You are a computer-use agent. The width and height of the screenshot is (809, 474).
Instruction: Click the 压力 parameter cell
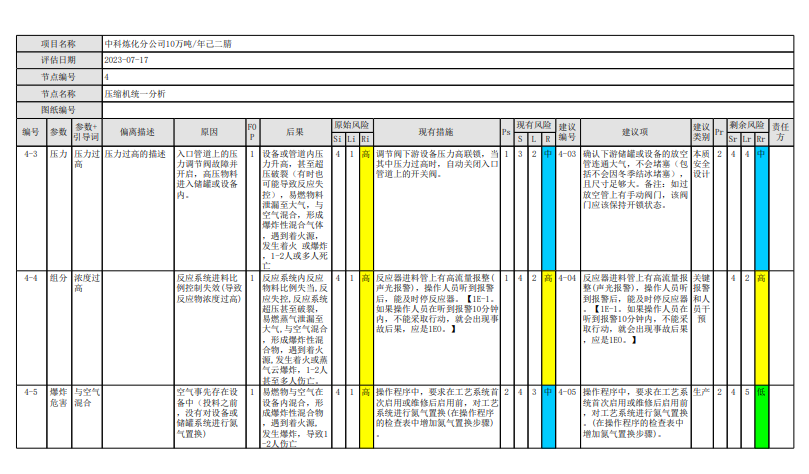[x=59, y=208]
